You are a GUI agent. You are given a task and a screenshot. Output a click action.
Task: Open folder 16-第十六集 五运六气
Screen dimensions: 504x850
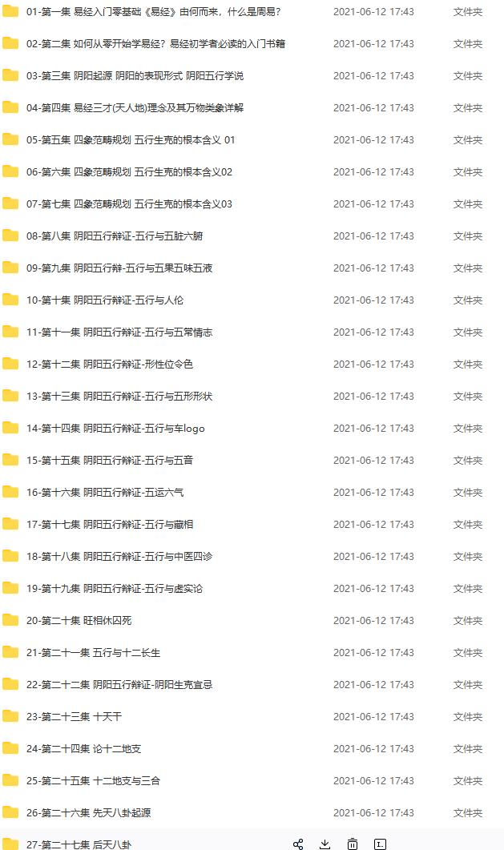pyautogui.click(x=105, y=492)
